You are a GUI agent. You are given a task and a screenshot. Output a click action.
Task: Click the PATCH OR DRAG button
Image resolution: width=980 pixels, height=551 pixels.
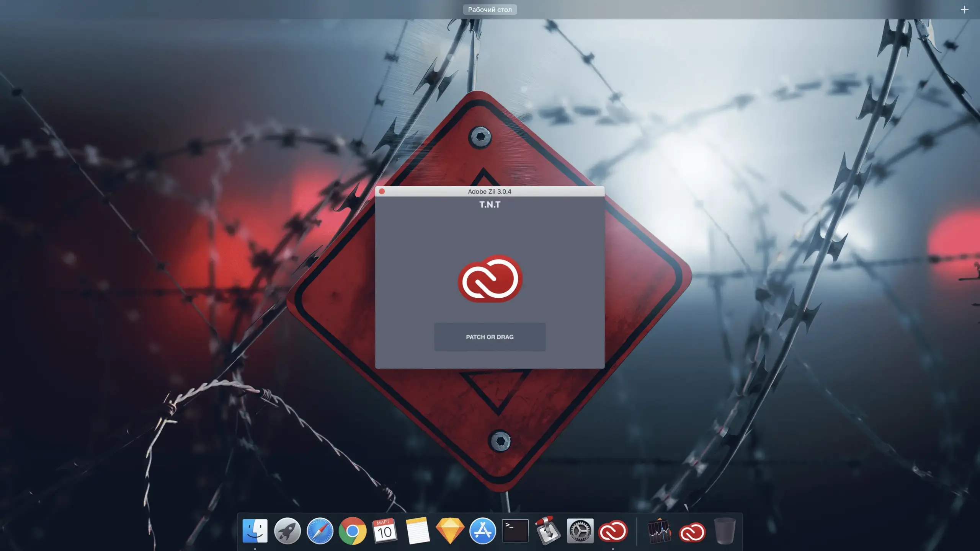tap(490, 337)
